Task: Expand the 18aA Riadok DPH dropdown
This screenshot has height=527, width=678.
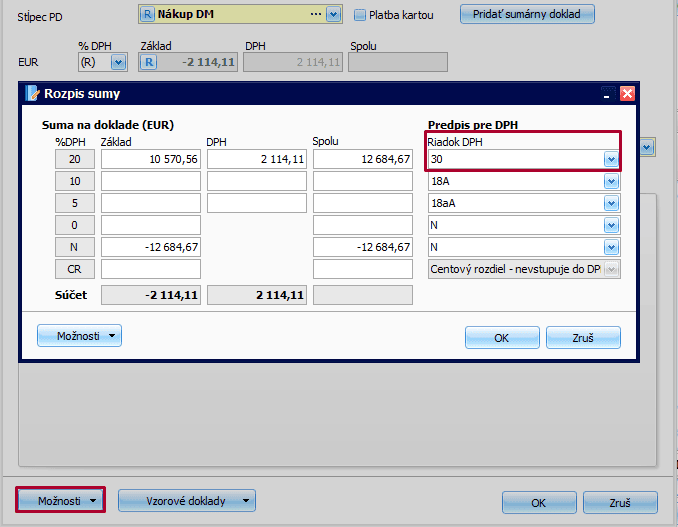Action: click(x=611, y=204)
